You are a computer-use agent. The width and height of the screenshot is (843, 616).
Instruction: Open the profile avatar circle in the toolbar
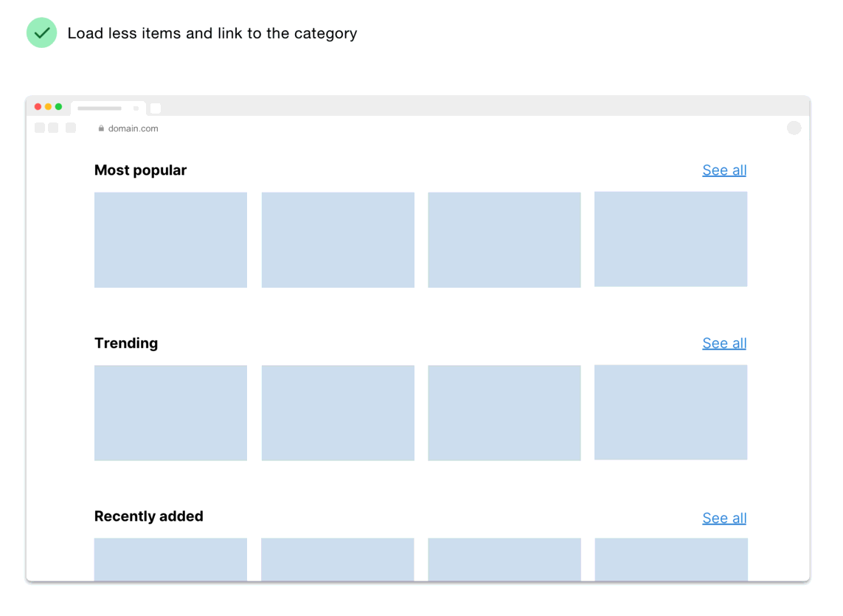coord(794,128)
